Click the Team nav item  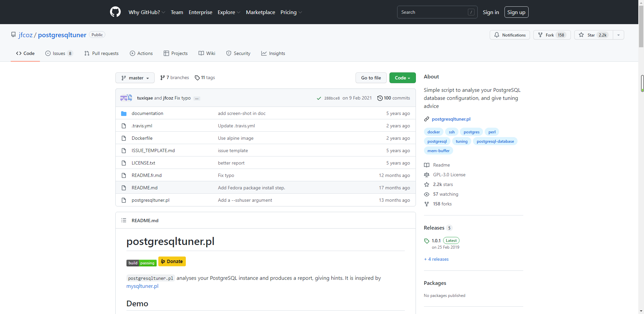click(x=177, y=12)
